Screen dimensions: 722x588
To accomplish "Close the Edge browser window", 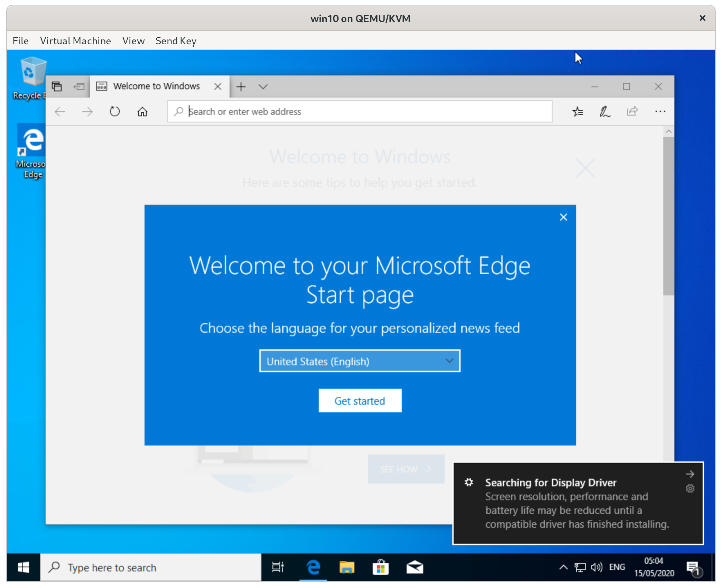I will [658, 86].
